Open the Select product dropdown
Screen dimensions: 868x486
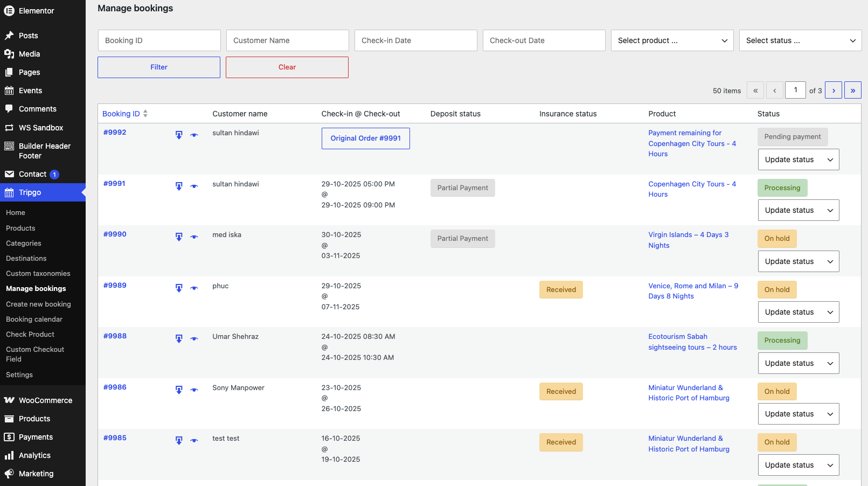pos(672,40)
